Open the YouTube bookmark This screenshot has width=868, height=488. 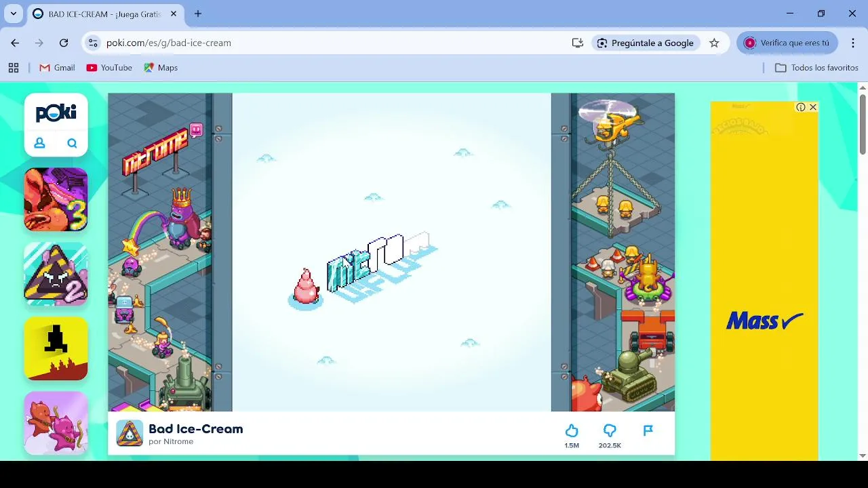(x=109, y=68)
